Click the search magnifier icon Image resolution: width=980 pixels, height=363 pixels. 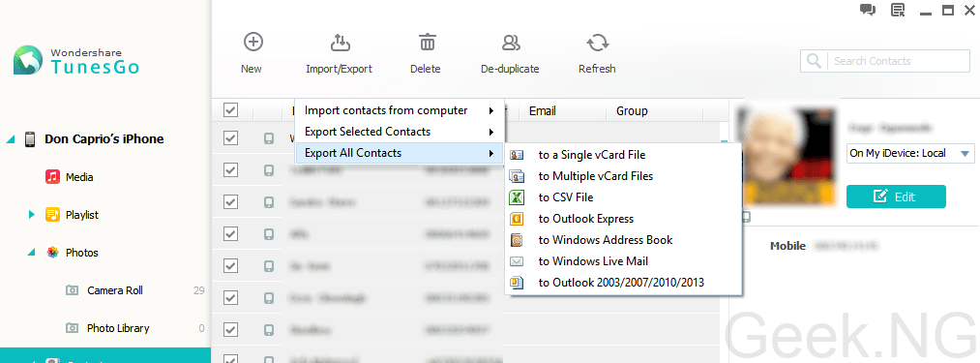814,61
